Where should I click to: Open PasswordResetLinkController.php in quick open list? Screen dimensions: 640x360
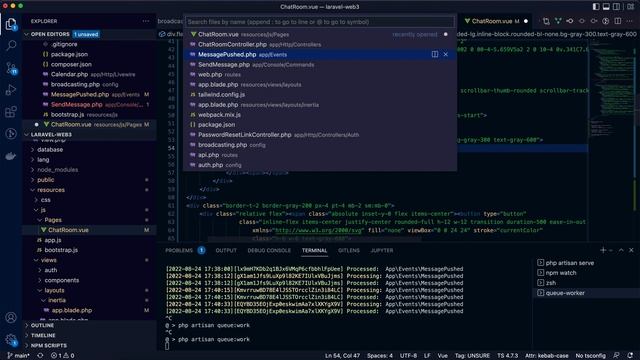pyautogui.click(x=320, y=135)
